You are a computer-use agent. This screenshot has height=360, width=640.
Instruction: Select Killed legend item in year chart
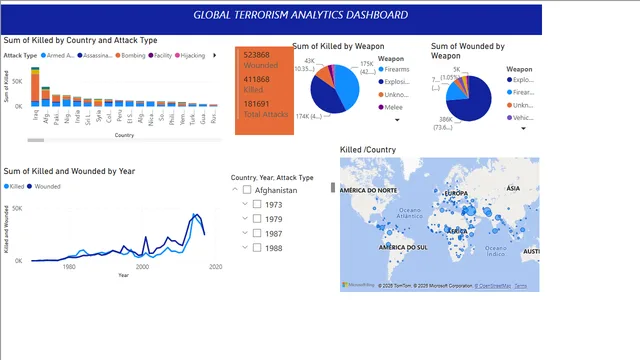coord(14,187)
